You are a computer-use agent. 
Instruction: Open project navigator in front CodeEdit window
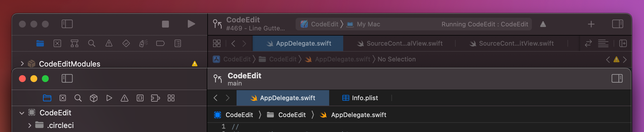pyautogui.click(x=47, y=98)
